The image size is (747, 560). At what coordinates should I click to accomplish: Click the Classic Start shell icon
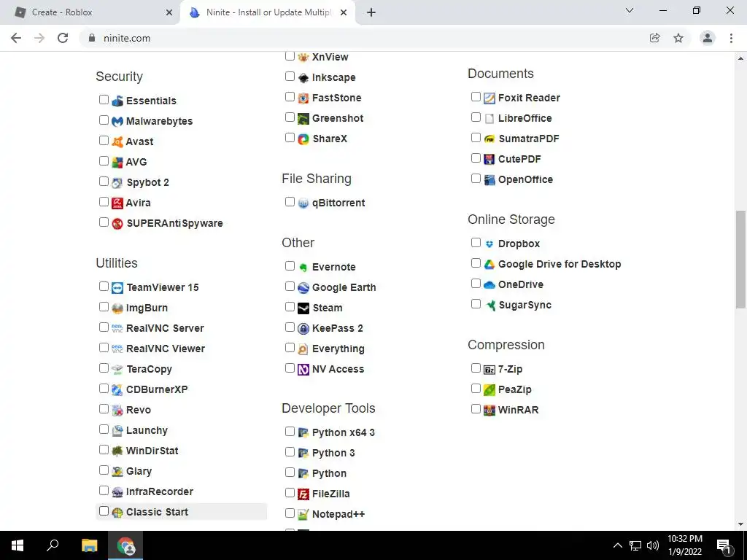pos(117,513)
